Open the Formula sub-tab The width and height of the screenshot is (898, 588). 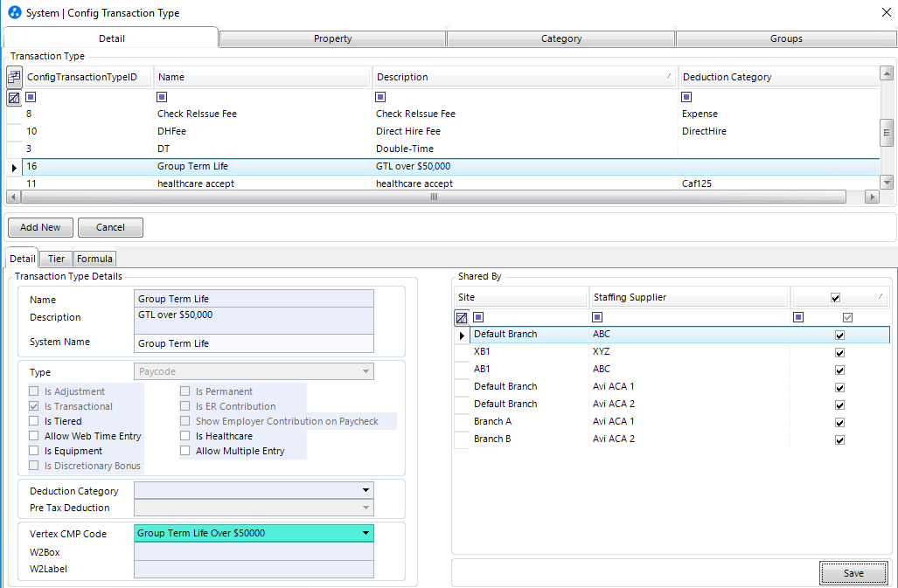pos(94,259)
